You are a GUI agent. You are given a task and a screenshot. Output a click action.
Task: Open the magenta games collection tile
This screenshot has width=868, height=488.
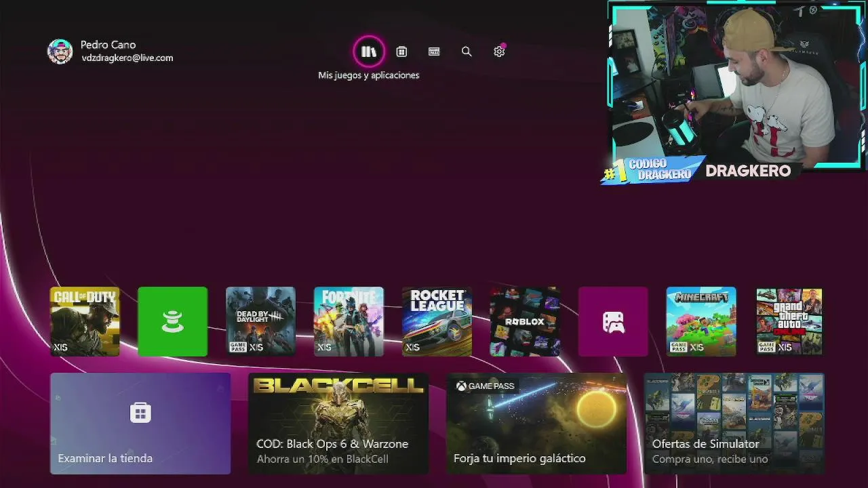coord(613,321)
